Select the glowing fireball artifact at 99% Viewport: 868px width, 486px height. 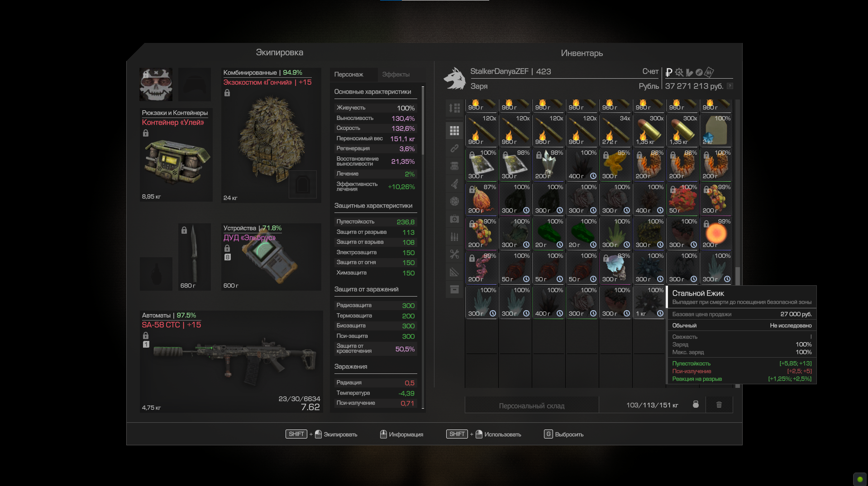[716, 233]
